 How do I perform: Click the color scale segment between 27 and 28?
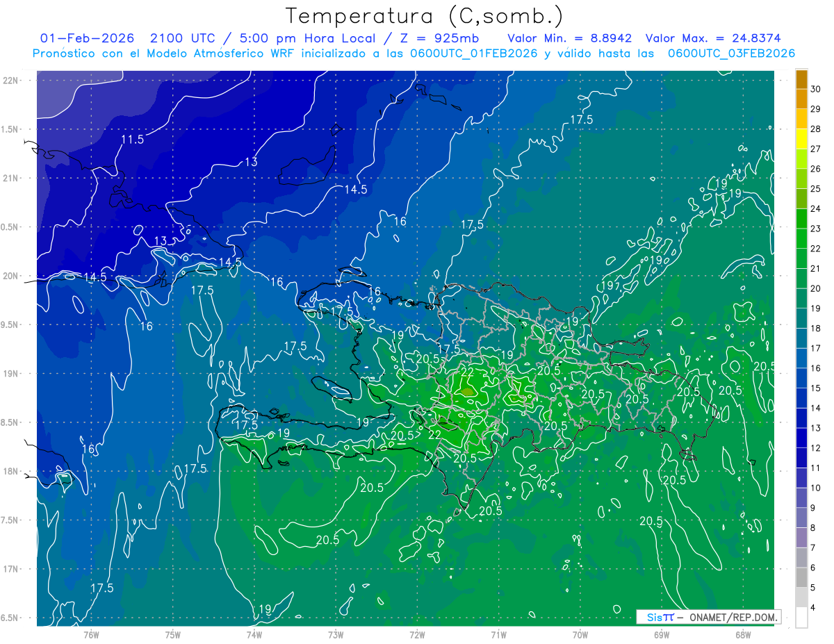801,139
